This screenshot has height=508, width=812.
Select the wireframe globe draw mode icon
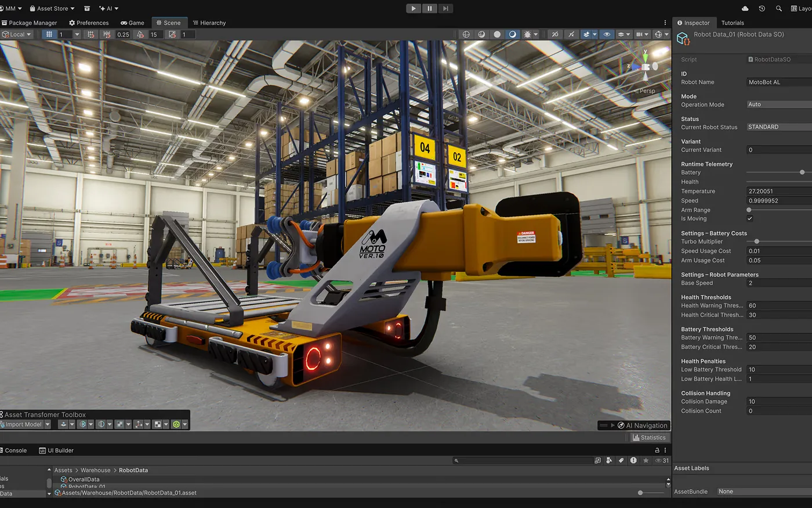click(466, 34)
